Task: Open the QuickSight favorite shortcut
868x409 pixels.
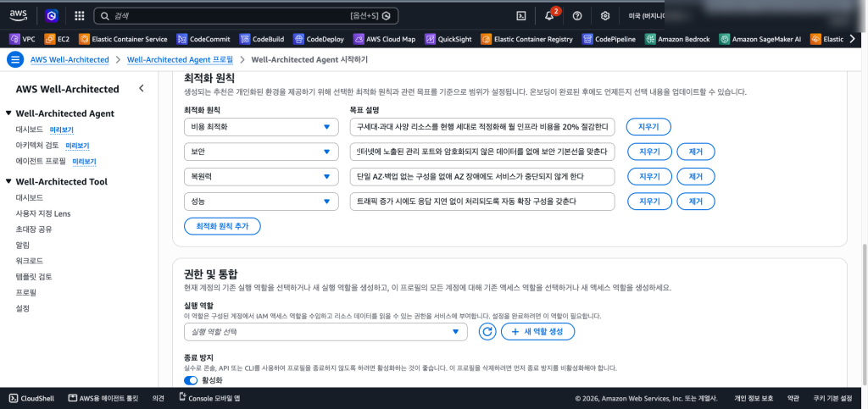Action: [448, 39]
